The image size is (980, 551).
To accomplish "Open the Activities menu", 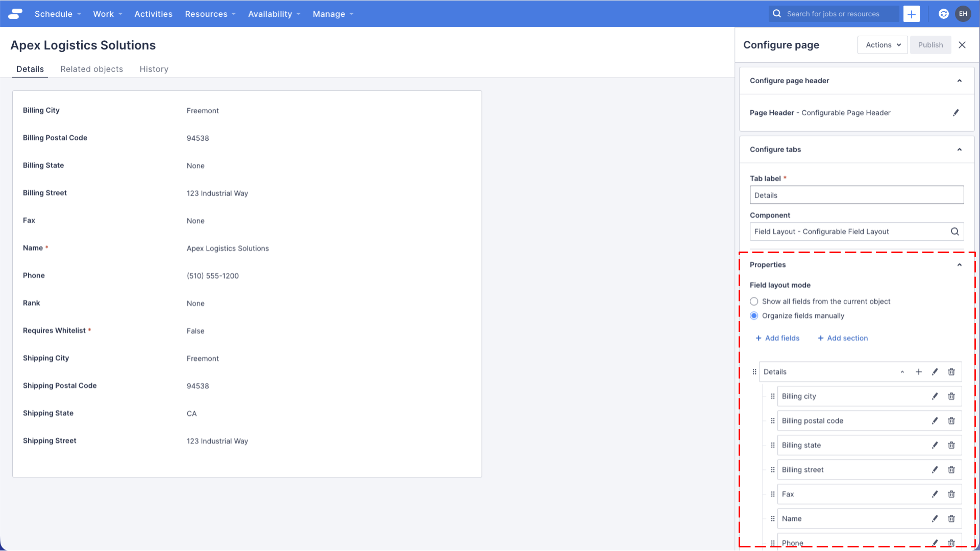I will 153,14.
